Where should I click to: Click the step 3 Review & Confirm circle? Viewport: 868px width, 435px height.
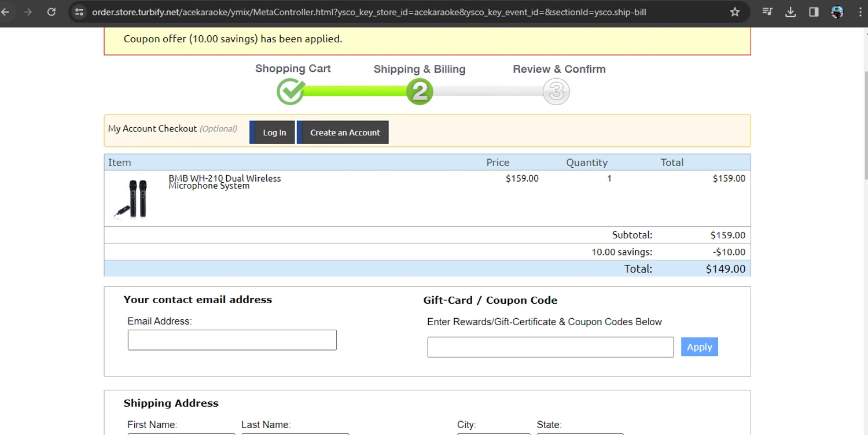coord(556,91)
